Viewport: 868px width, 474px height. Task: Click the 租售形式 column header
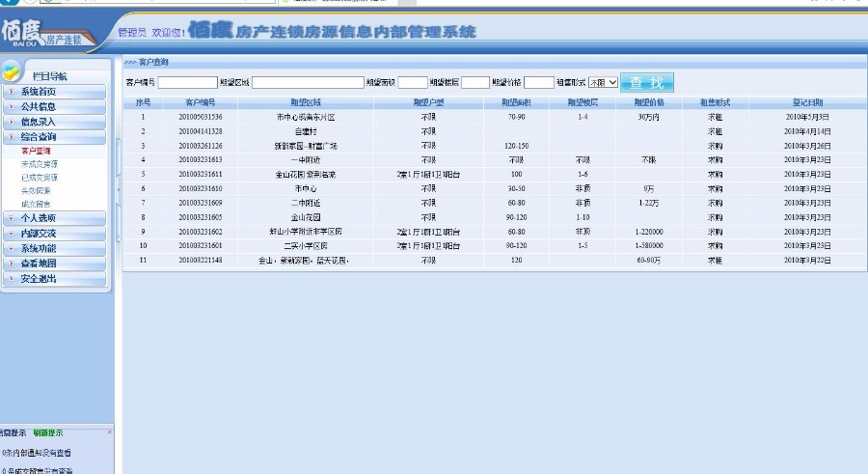click(x=716, y=102)
